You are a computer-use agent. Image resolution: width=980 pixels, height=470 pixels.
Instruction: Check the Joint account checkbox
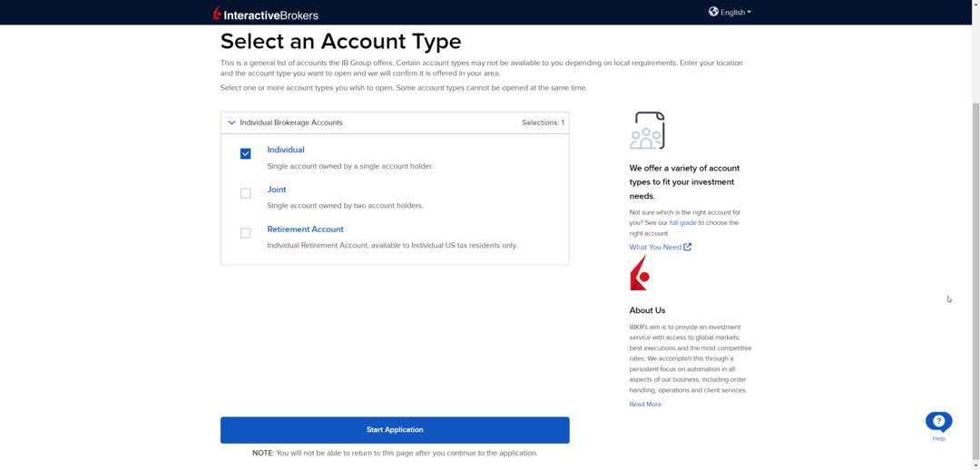pyautogui.click(x=246, y=193)
